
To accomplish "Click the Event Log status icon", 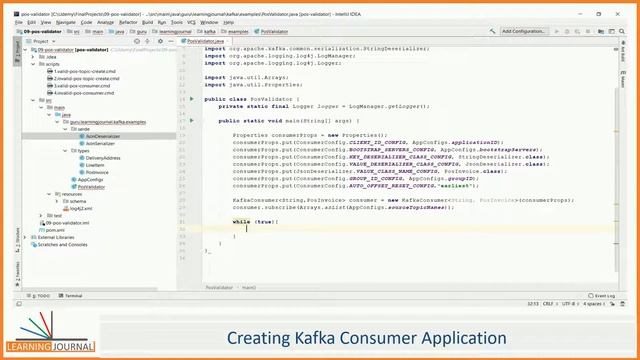I will [601, 296].
